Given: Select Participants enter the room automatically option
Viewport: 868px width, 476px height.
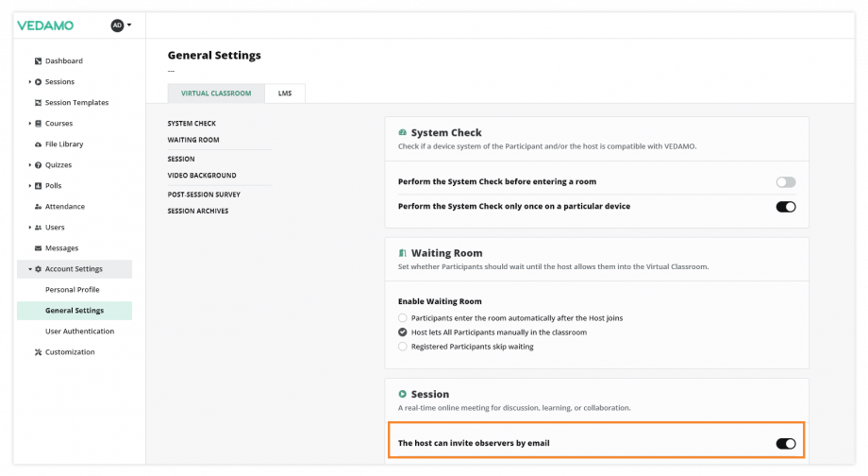Looking at the screenshot, I should [x=404, y=318].
